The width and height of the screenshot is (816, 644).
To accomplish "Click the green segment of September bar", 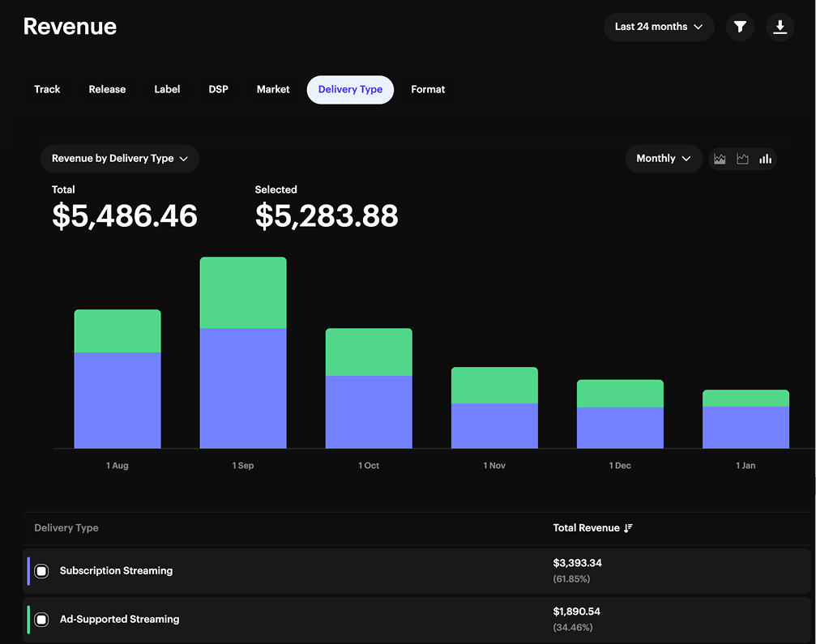I will pyautogui.click(x=243, y=292).
